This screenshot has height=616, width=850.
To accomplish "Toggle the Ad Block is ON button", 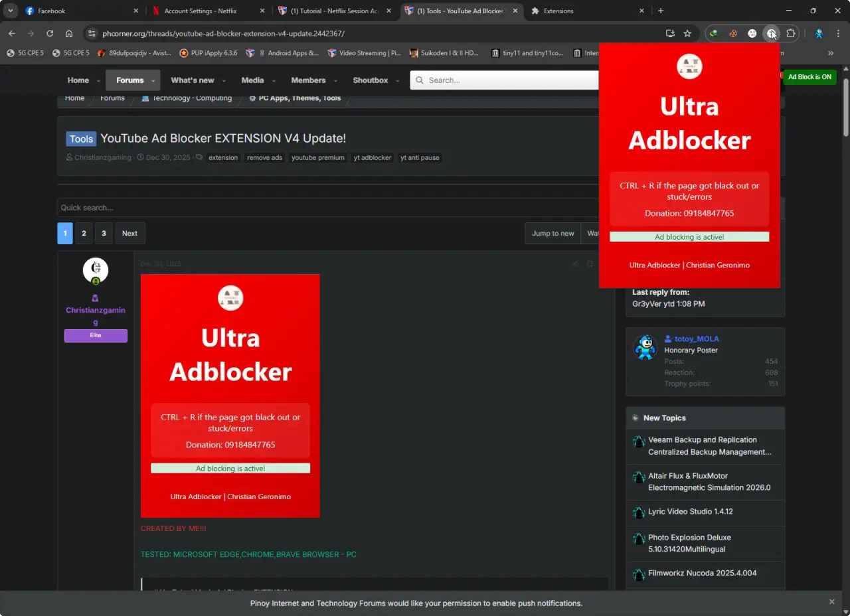I will pyautogui.click(x=809, y=77).
